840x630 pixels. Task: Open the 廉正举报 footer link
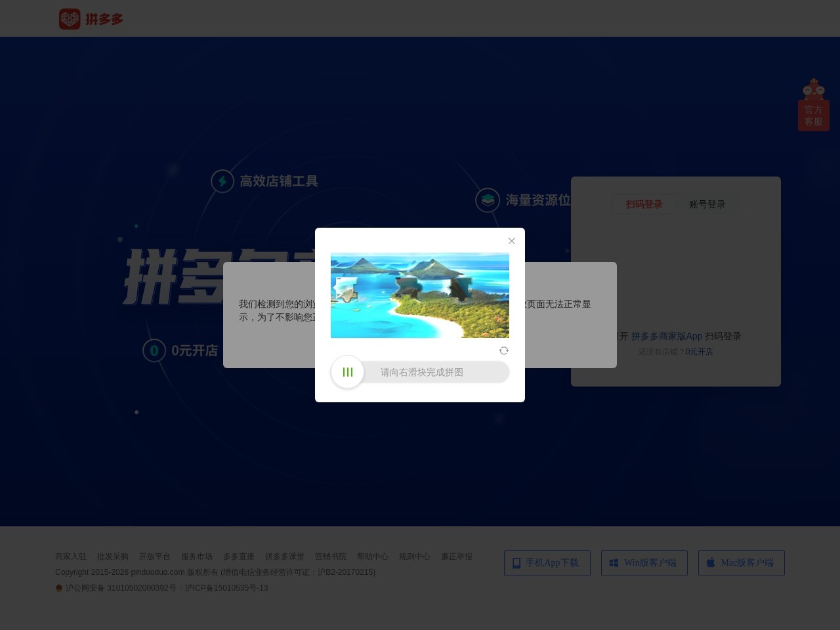[x=457, y=556]
